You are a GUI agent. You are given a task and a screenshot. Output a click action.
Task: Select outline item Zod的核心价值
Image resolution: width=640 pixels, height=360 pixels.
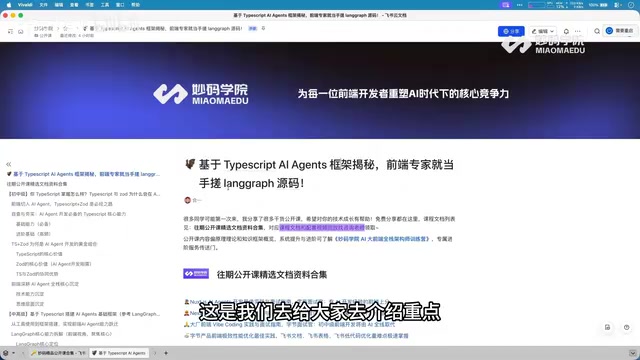click(x=53, y=264)
